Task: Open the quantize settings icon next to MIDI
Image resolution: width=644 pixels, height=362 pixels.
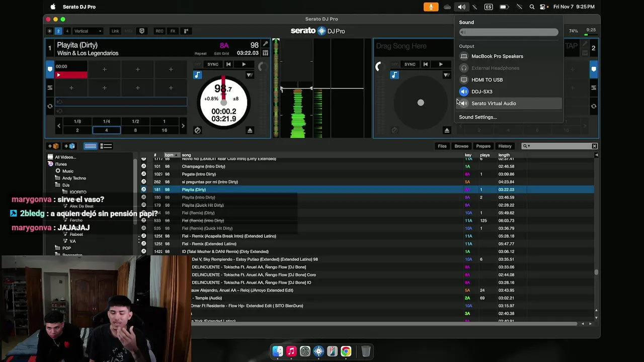Action: [142, 31]
